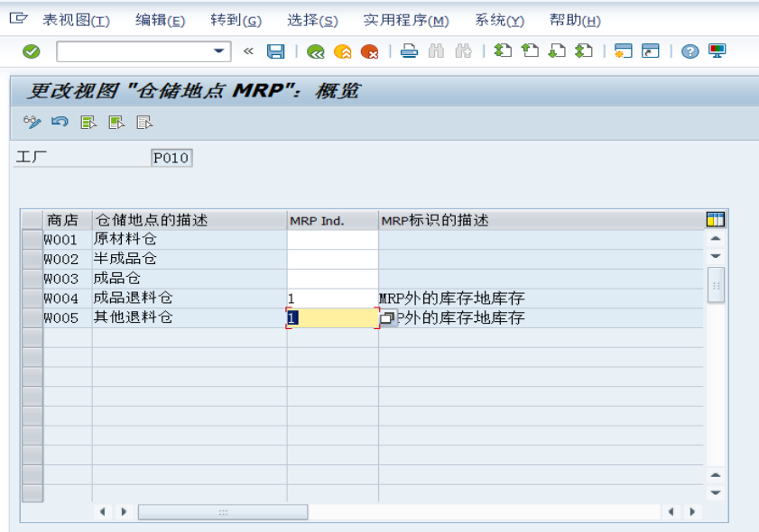Click the horizontal scrollbar thumb
The width and height of the screenshot is (759, 532).
[x=223, y=511]
